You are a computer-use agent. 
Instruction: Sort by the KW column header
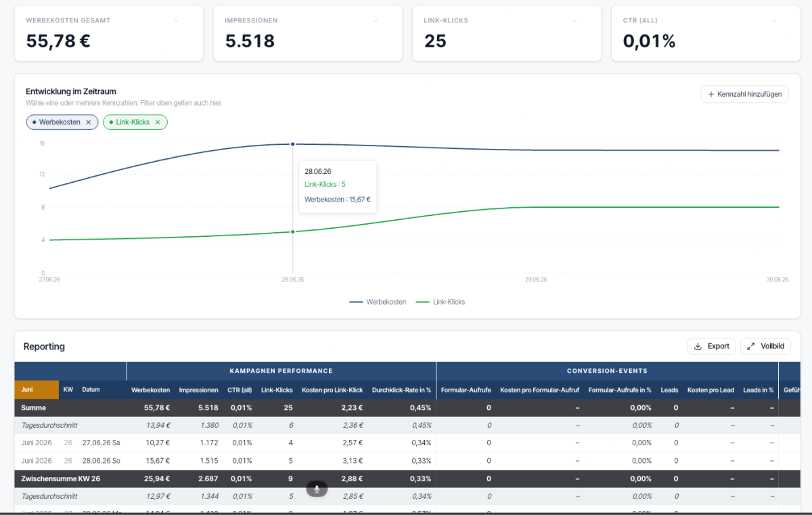[x=68, y=390]
